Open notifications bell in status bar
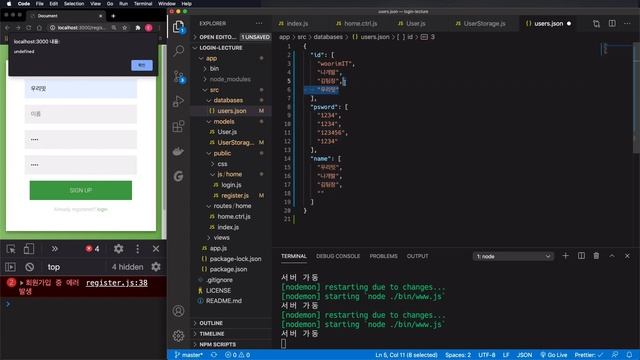 tap(629, 355)
